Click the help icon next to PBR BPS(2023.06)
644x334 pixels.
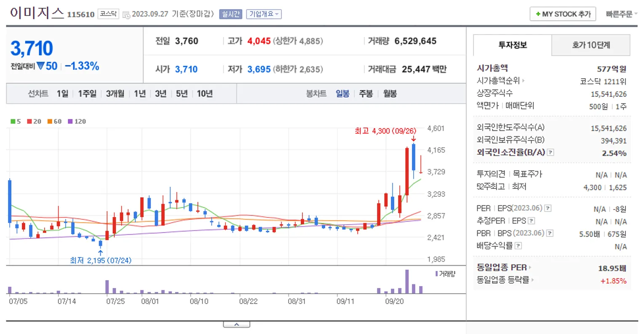(x=550, y=233)
